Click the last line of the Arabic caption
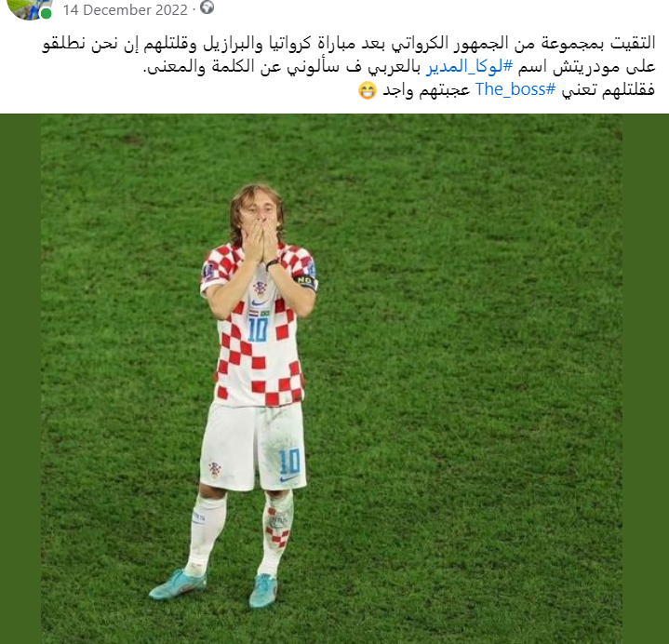The width and height of the screenshot is (669, 644). (x=506, y=90)
